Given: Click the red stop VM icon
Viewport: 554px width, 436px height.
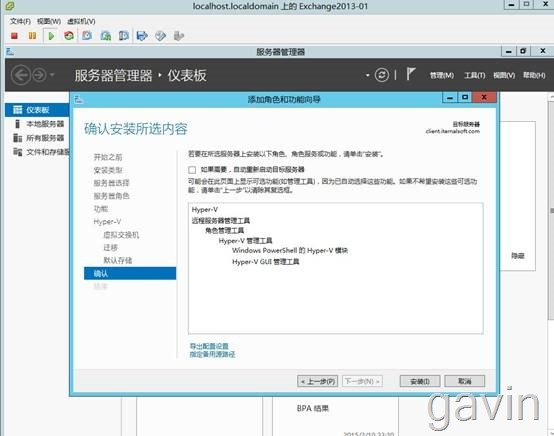Looking at the screenshot, I should pyautogui.click(x=14, y=36).
